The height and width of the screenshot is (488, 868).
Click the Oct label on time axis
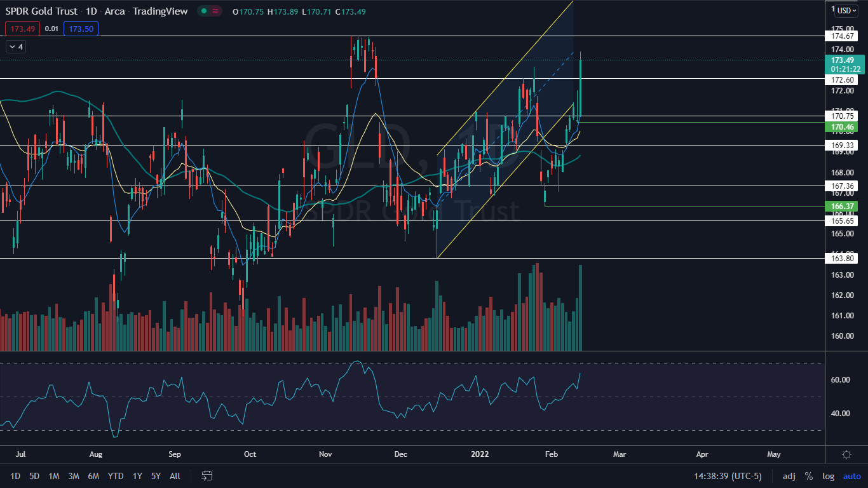tap(250, 454)
